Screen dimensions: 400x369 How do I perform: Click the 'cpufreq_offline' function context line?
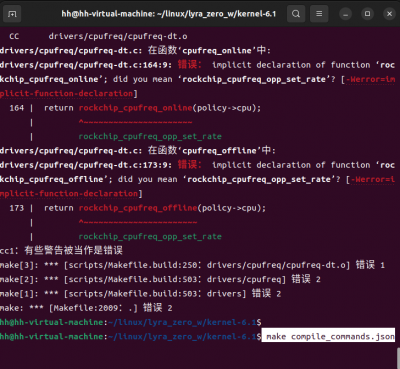coord(138,150)
